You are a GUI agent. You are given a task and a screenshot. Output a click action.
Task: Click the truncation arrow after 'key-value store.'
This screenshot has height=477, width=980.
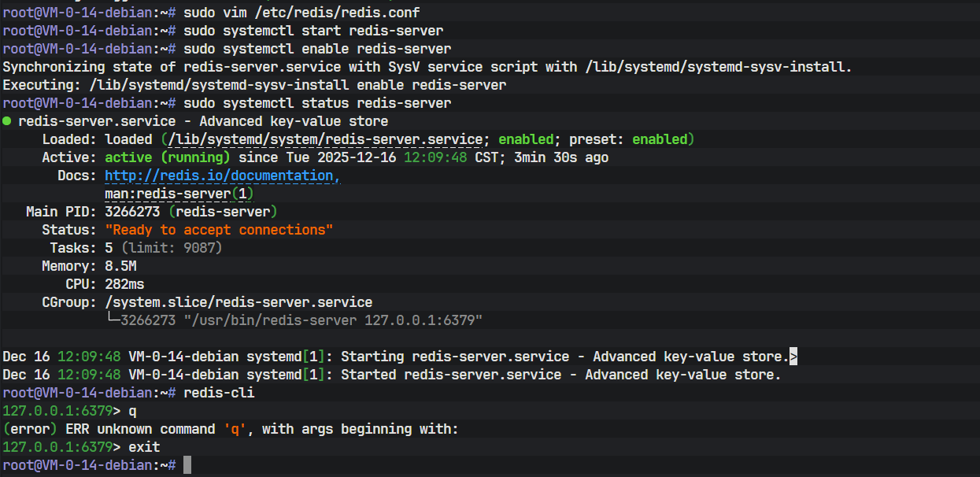click(793, 357)
